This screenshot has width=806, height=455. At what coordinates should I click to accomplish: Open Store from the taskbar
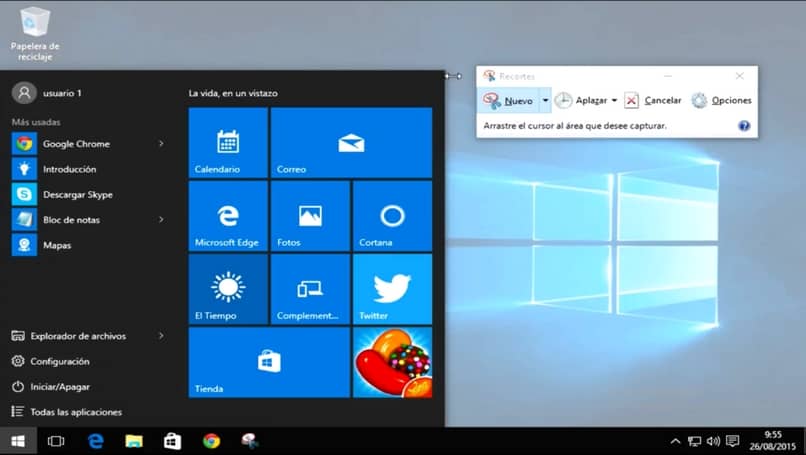pos(172,441)
